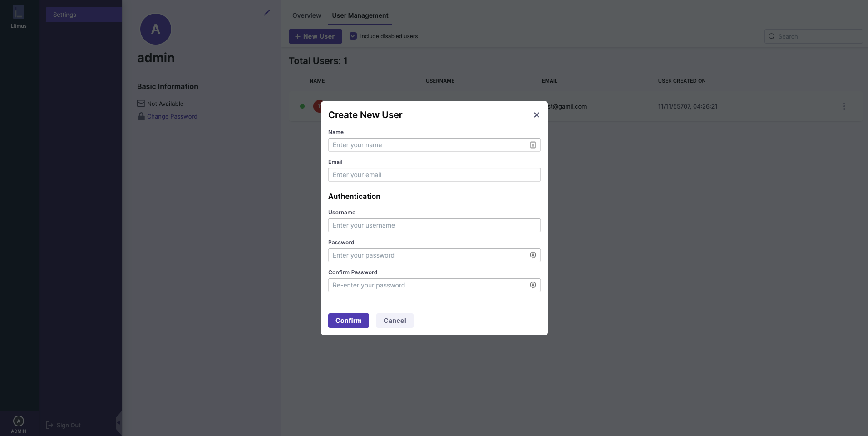
Task: Focus the Email input field
Action: point(434,175)
